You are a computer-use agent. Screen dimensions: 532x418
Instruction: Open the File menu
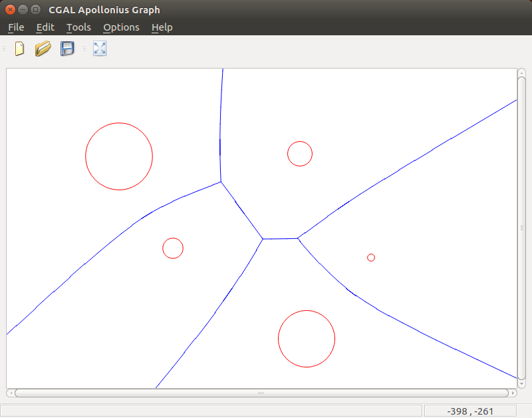(16, 27)
